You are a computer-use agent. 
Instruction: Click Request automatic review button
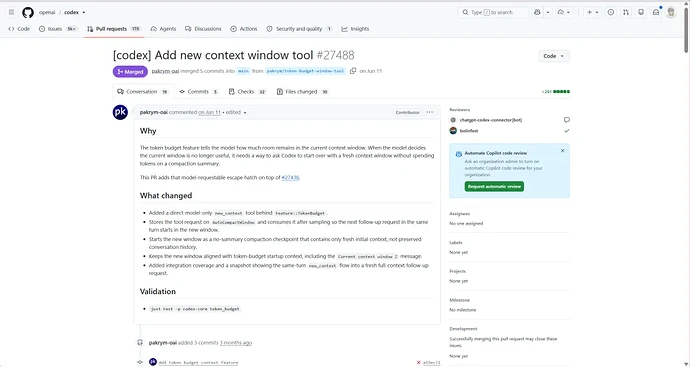(494, 187)
